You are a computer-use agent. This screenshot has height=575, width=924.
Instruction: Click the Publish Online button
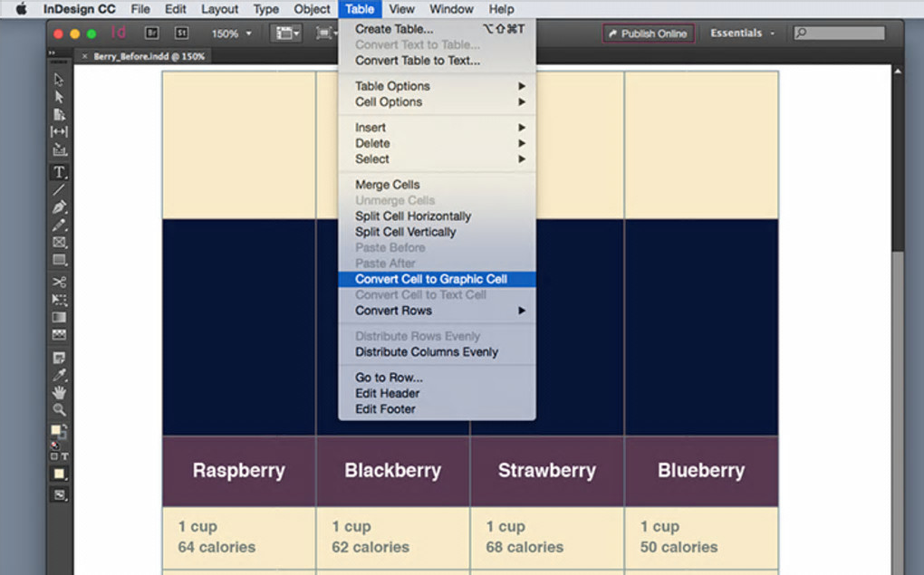649,34
